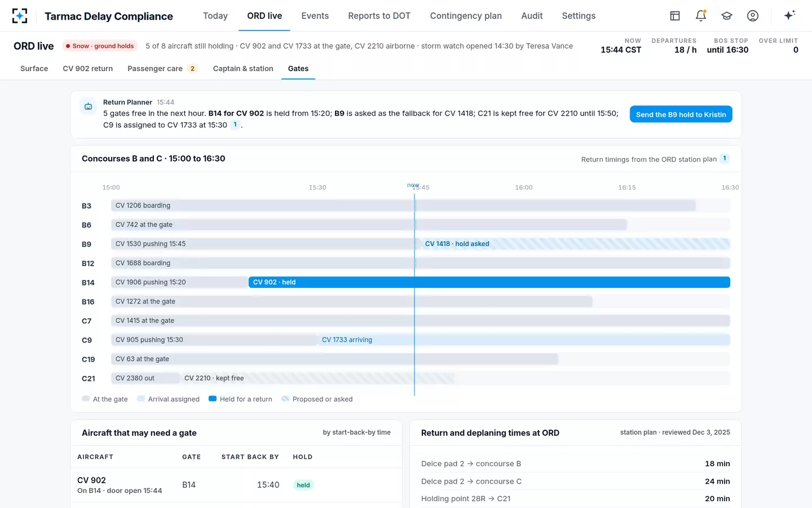Screen dimensions: 812x508
Task: Open the sparkle AI assistant icon
Action: click(x=789, y=16)
